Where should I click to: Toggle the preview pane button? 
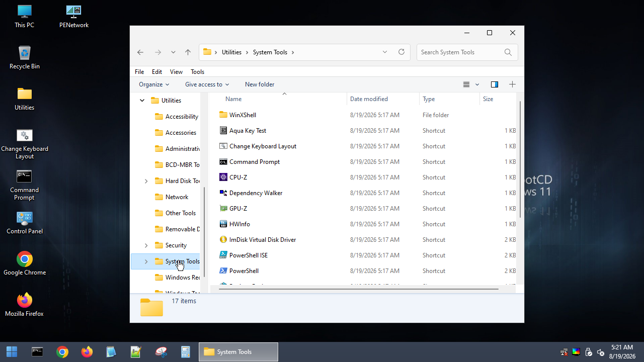click(494, 84)
